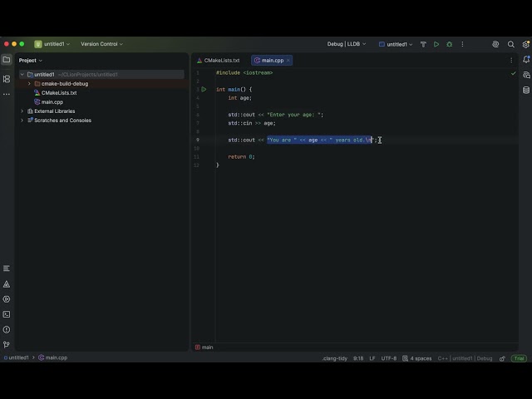Open the Database tool window icon
Image resolution: width=532 pixels, height=399 pixels.
tap(526, 90)
